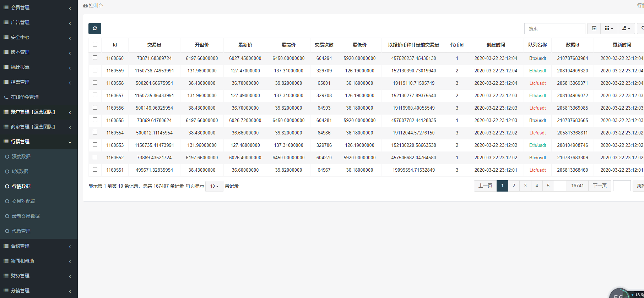Click into the 搜索 search field

pos(554,28)
